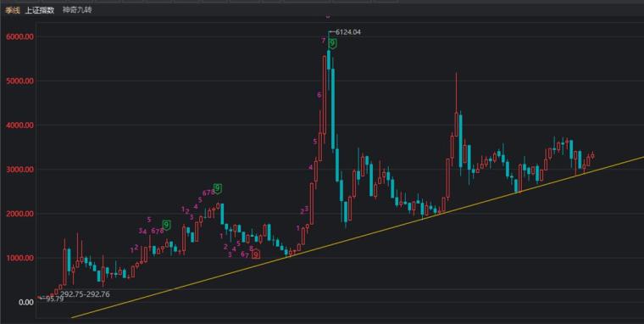This screenshot has height=324, width=644.
Task: Select the yellow ascending trendline
Action: (x=358, y=237)
